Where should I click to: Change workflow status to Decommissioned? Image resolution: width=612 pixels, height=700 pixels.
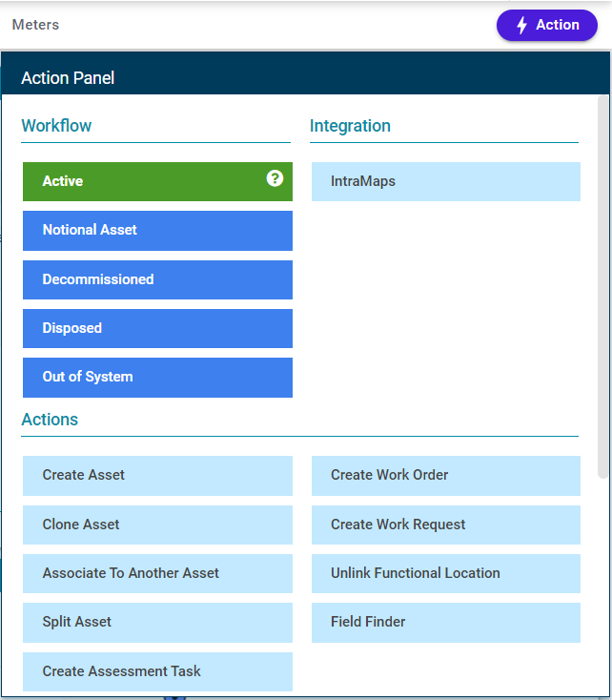(157, 279)
